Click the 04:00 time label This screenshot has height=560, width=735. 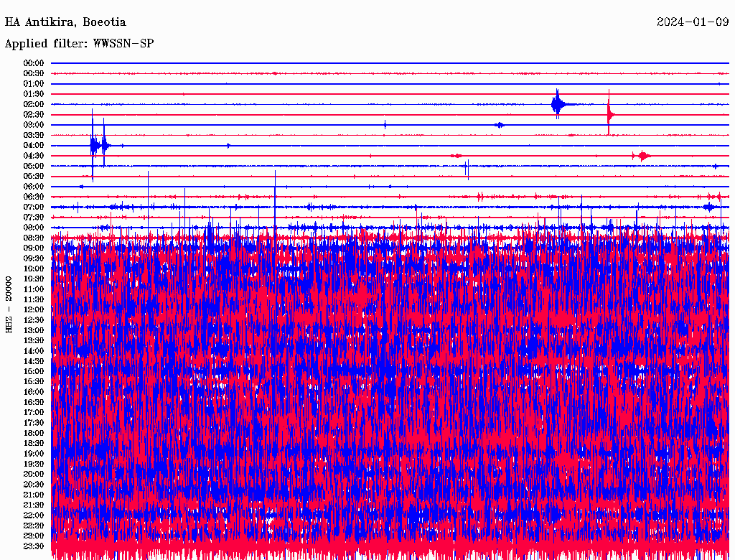coord(34,146)
